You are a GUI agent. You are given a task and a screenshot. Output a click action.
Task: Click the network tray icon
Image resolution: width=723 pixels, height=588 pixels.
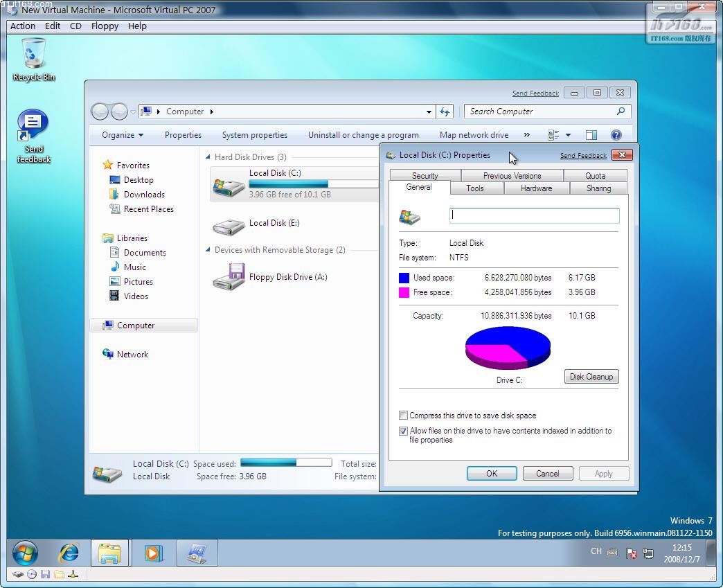pyautogui.click(x=648, y=553)
